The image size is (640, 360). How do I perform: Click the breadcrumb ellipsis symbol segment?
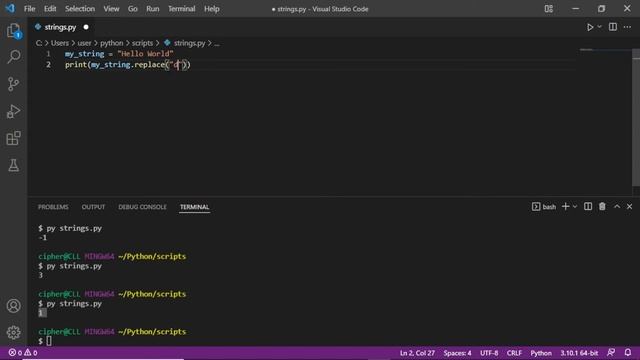click(x=217, y=43)
